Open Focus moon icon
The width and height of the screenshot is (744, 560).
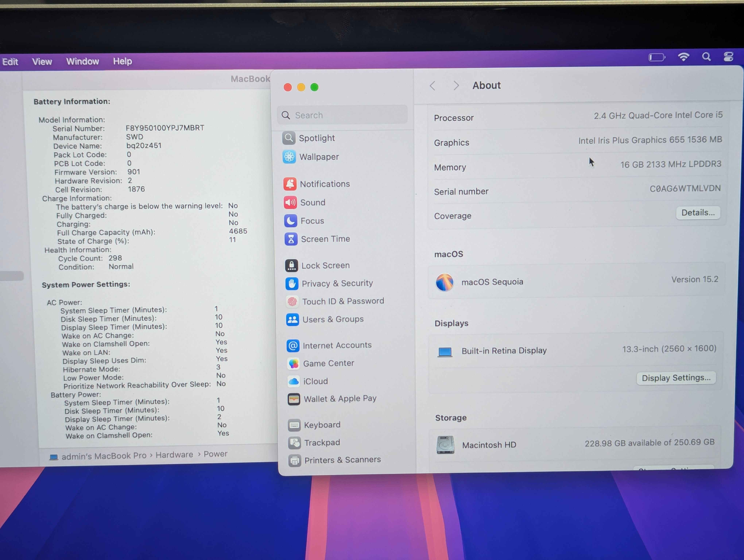point(291,221)
